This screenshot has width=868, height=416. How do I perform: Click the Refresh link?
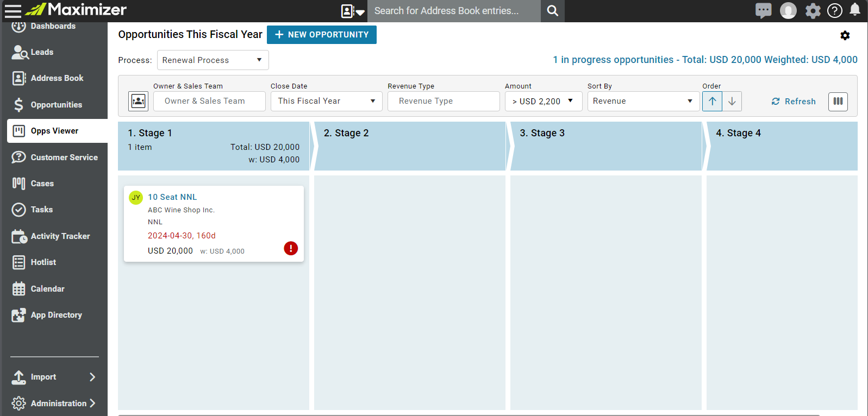794,102
